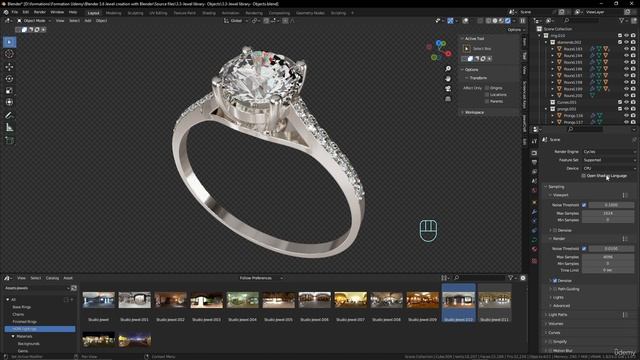Open the Device dropdown
Screen dimensions: 640x360
609,168
